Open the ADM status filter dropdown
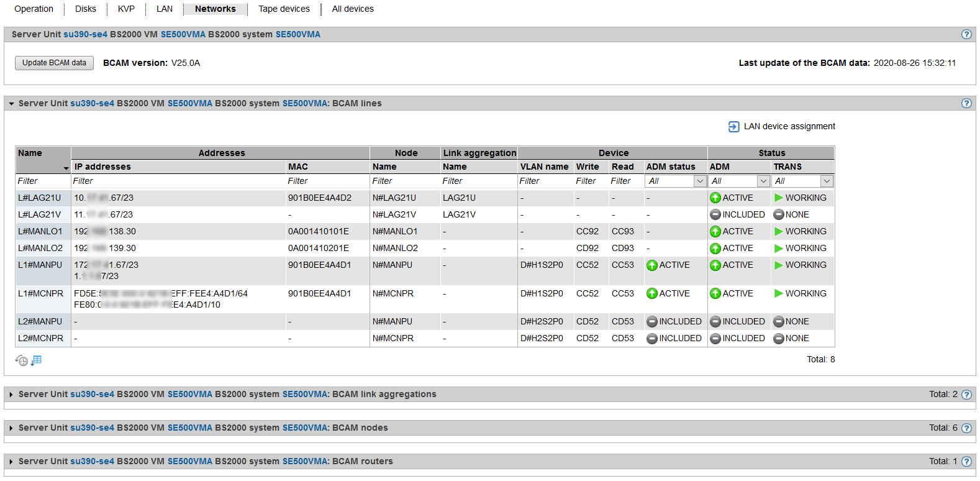Image resolution: width=980 pixels, height=481 pixels. coord(700,181)
